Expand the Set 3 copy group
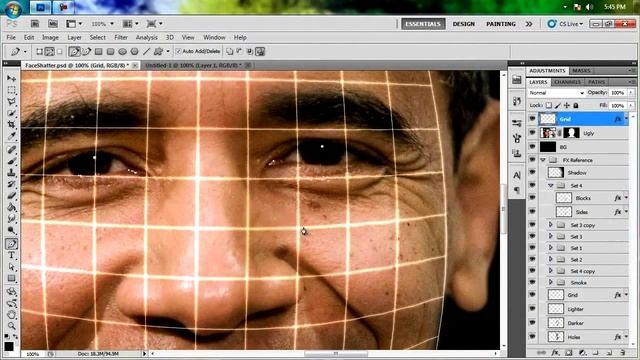 tap(551, 225)
